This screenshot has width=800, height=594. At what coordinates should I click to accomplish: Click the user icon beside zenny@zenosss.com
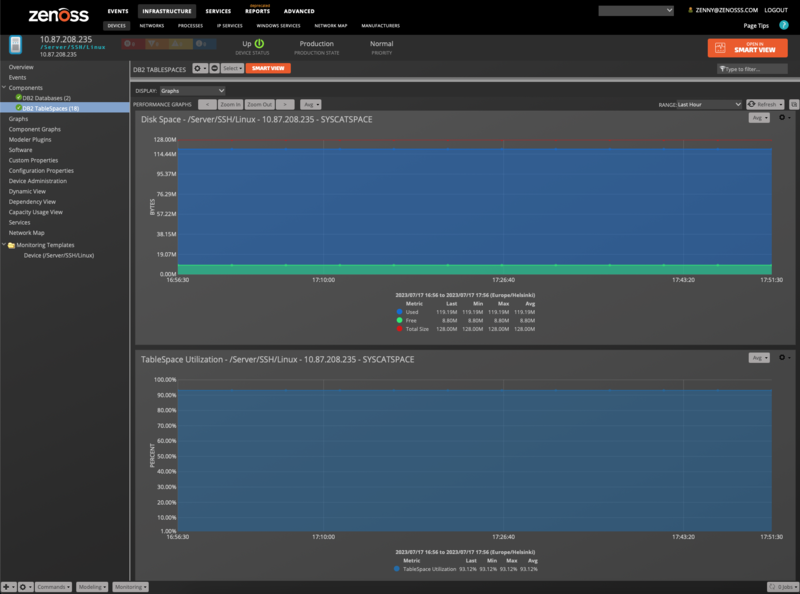pyautogui.click(x=690, y=10)
